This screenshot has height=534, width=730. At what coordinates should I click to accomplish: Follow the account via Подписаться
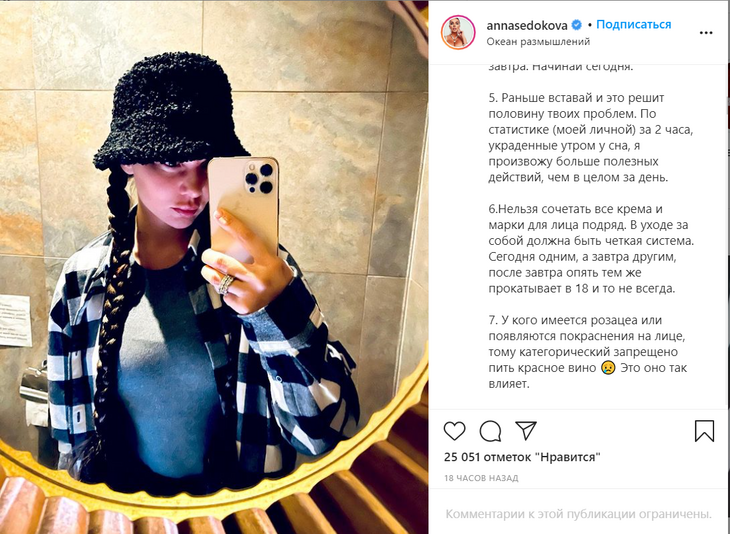634,25
